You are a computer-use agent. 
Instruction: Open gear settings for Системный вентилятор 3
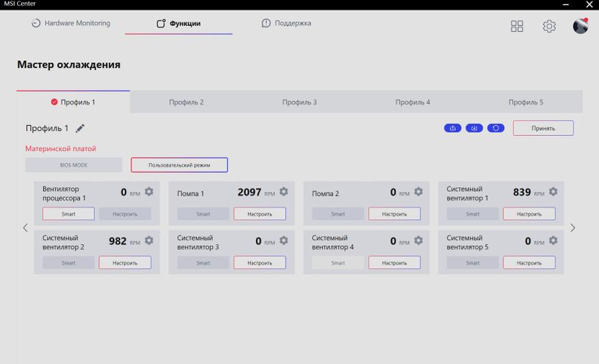(x=283, y=240)
